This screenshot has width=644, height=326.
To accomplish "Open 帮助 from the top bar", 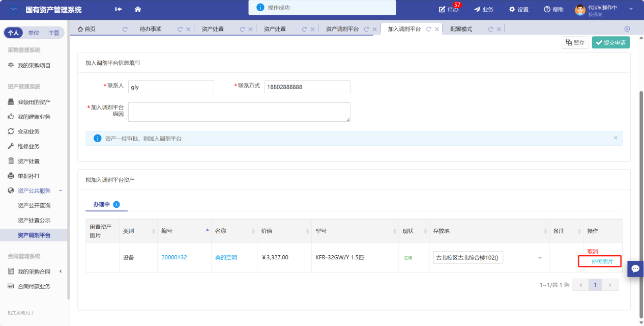I will 553,9.
